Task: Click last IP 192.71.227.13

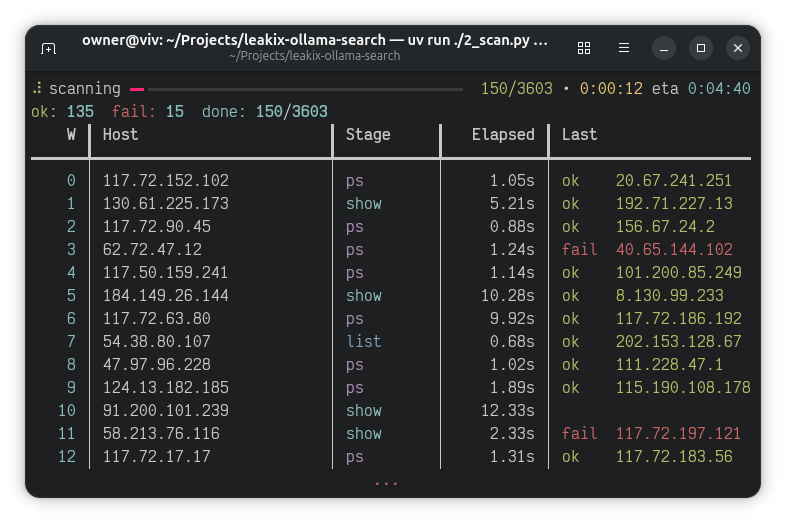Action: [x=674, y=204]
